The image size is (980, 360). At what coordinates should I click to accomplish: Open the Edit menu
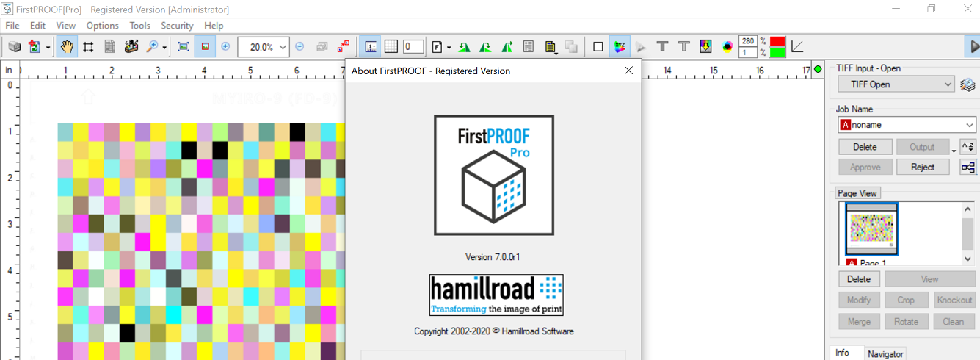point(38,26)
